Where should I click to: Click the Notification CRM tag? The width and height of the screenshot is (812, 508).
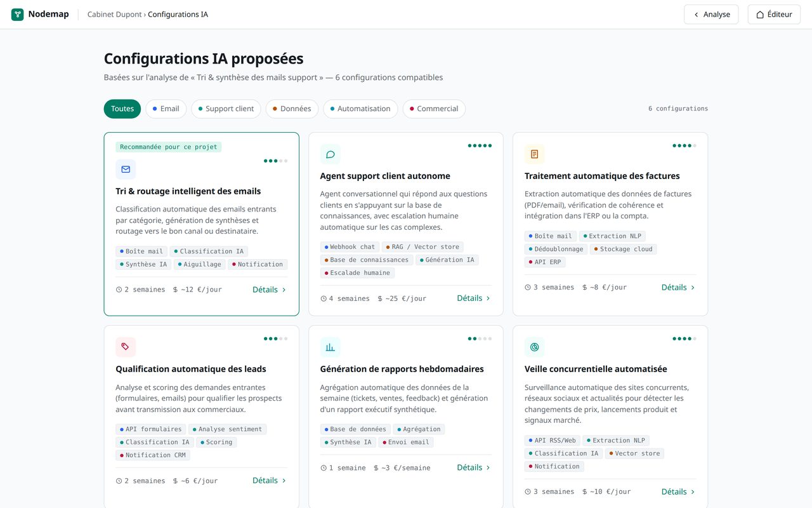tap(153, 455)
